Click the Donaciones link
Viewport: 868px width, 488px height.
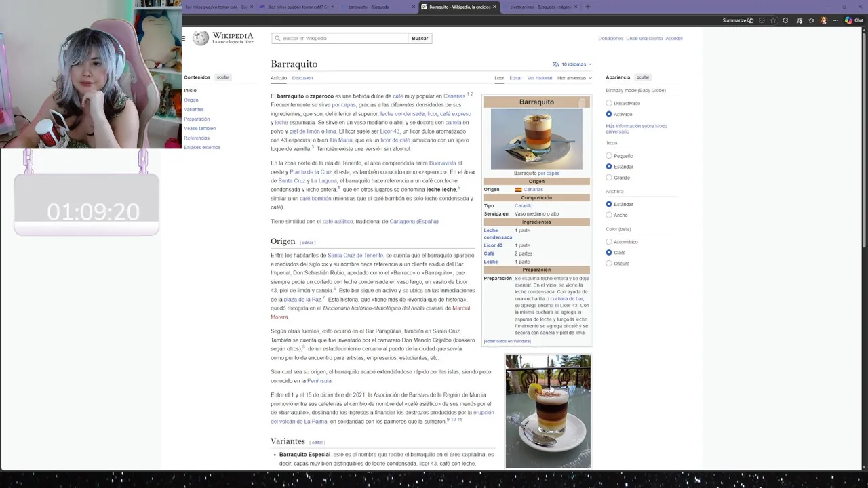click(x=610, y=39)
